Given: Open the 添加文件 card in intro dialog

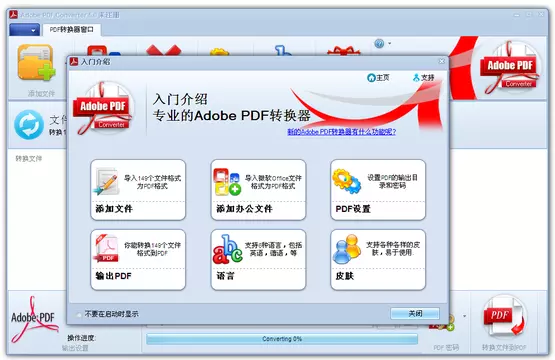Looking at the screenshot, I should (138, 190).
